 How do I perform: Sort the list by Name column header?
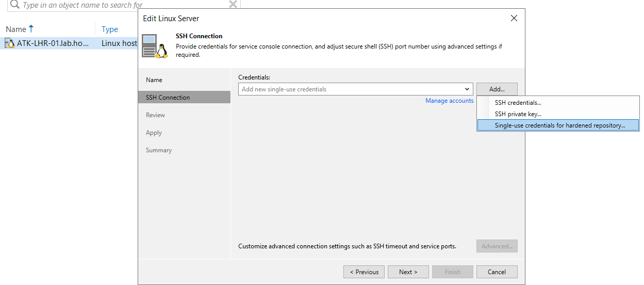[x=16, y=29]
